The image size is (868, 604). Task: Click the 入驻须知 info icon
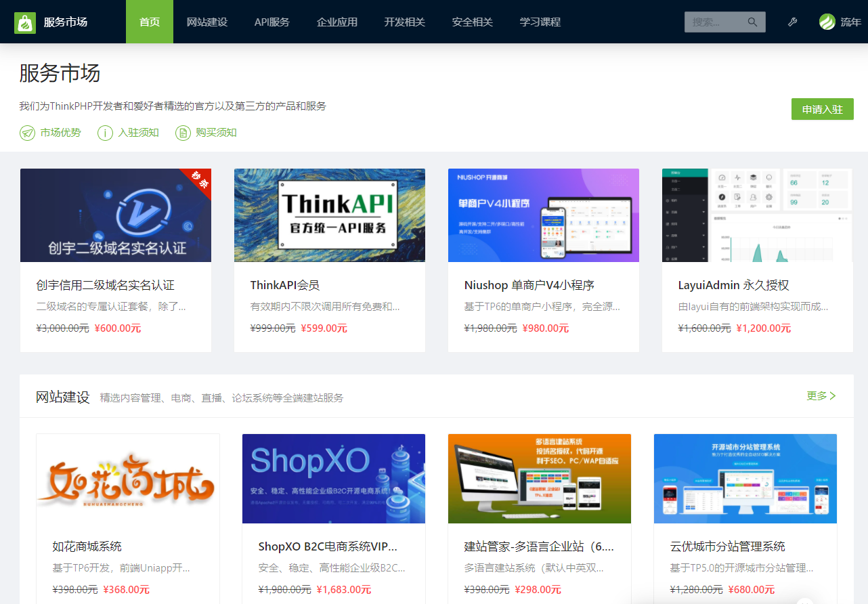click(105, 133)
